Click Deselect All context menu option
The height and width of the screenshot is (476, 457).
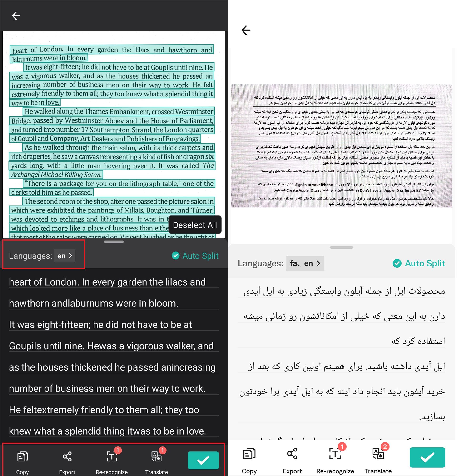pyautogui.click(x=195, y=225)
